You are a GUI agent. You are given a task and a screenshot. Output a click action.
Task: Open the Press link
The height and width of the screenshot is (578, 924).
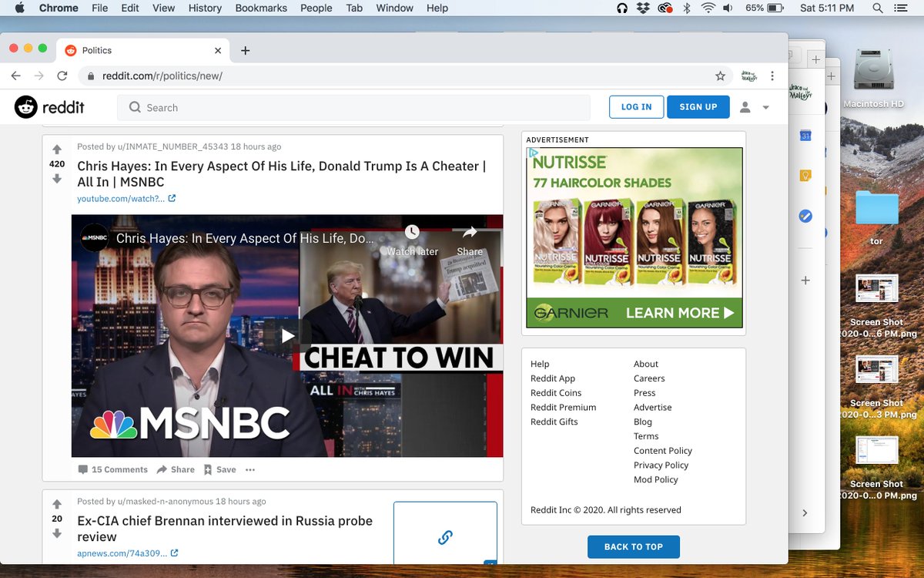coord(644,393)
